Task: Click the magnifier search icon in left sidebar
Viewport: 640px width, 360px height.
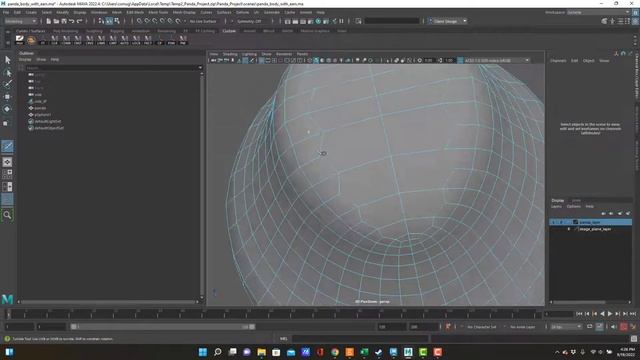Action: tap(7, 215)
